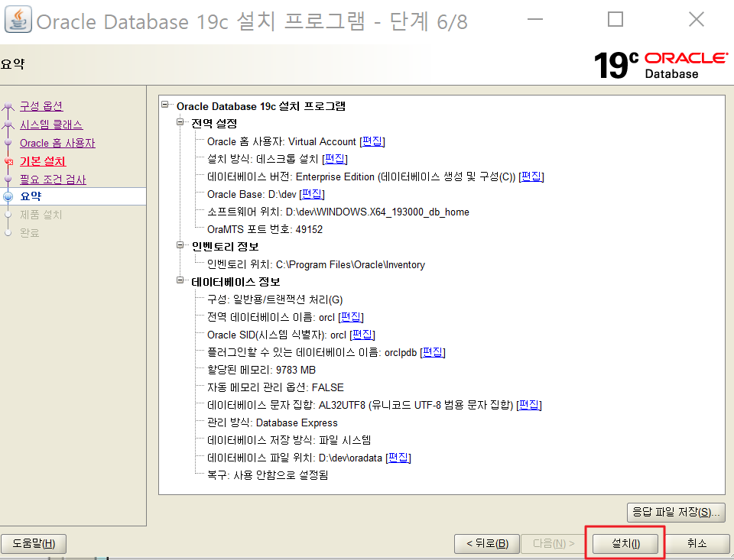The width and height of the screenshot is (734, 560).
Task: Select the 자동 메모리 관리 옵션: FALSE row
Action: [275, 387]
